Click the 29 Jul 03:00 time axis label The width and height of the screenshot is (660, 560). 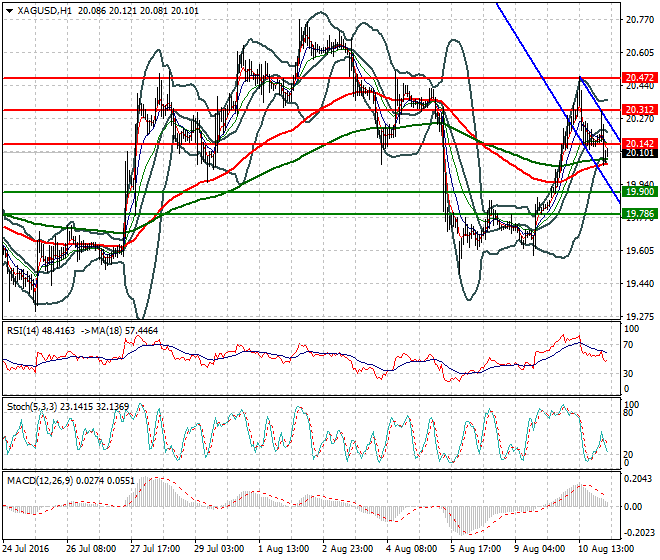tap(219, 549)
